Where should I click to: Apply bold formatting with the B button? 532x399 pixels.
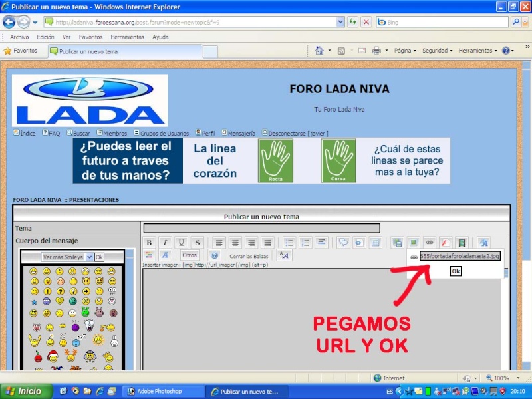click(x=149, y=243)
